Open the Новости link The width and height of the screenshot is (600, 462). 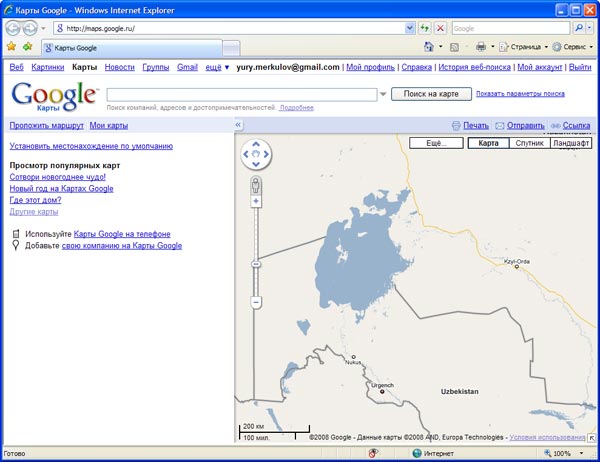tap(119, 67)
